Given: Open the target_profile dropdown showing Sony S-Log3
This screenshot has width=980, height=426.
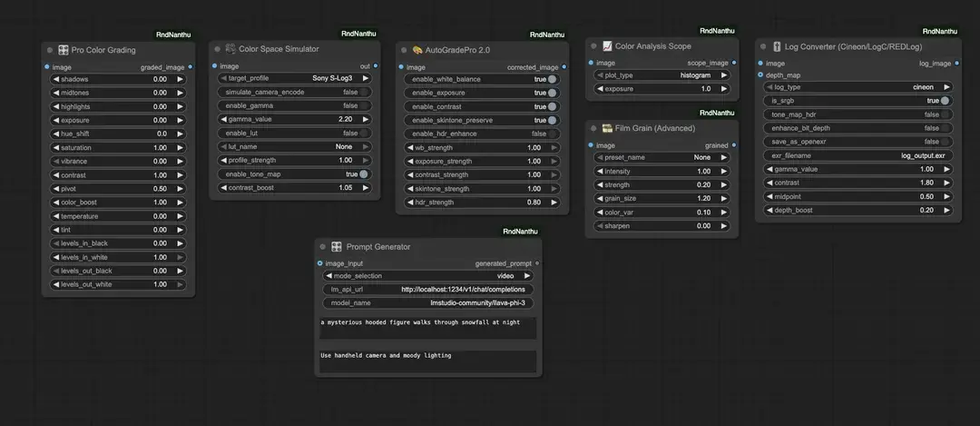Looking at the screenshot, I should coord(294,79).
